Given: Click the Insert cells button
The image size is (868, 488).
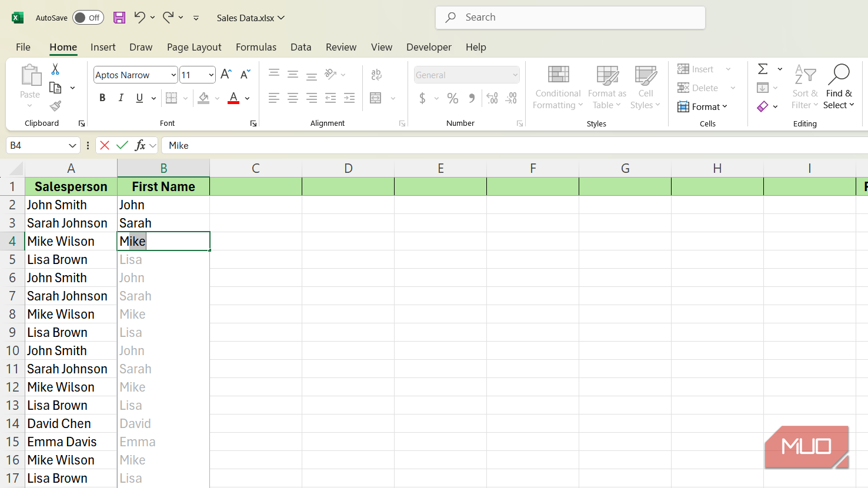Looking at the screenshot, I should pos(696,69).
